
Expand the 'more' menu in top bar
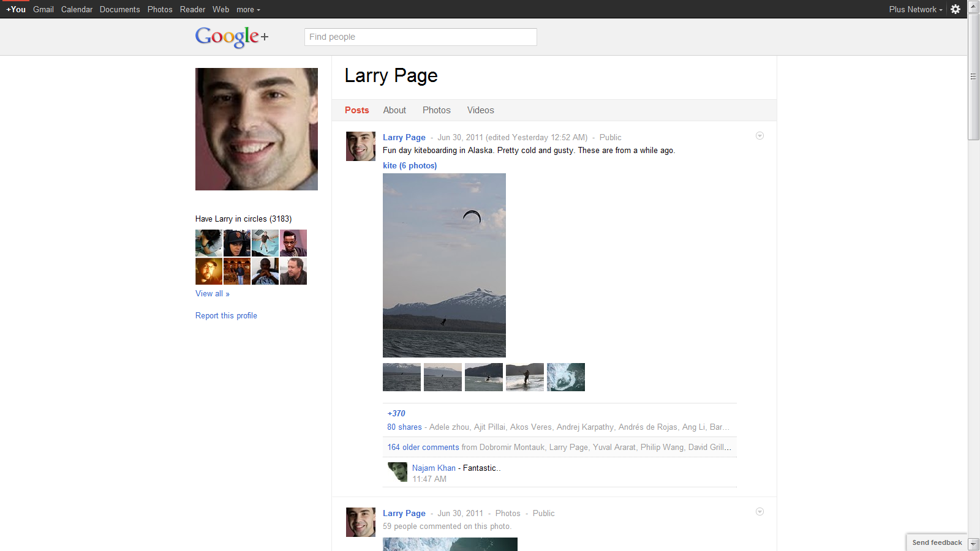248,9
